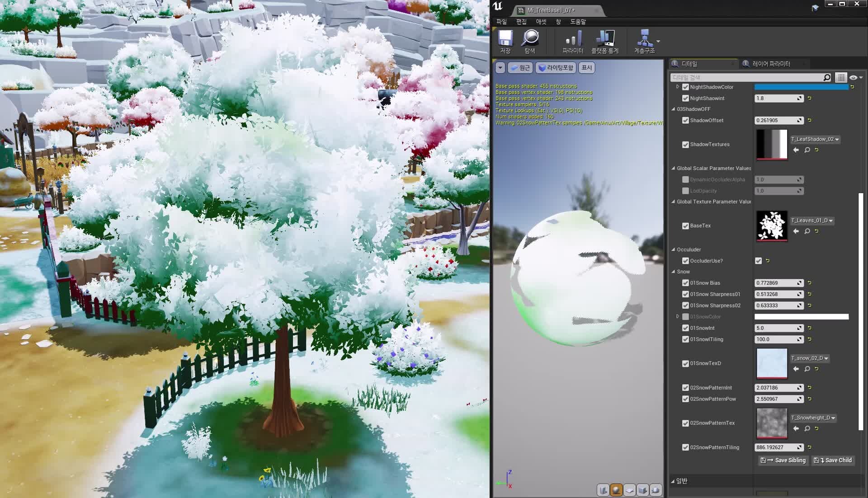
Task: Collapse the Snow parameter group
Action: [674, 272]
